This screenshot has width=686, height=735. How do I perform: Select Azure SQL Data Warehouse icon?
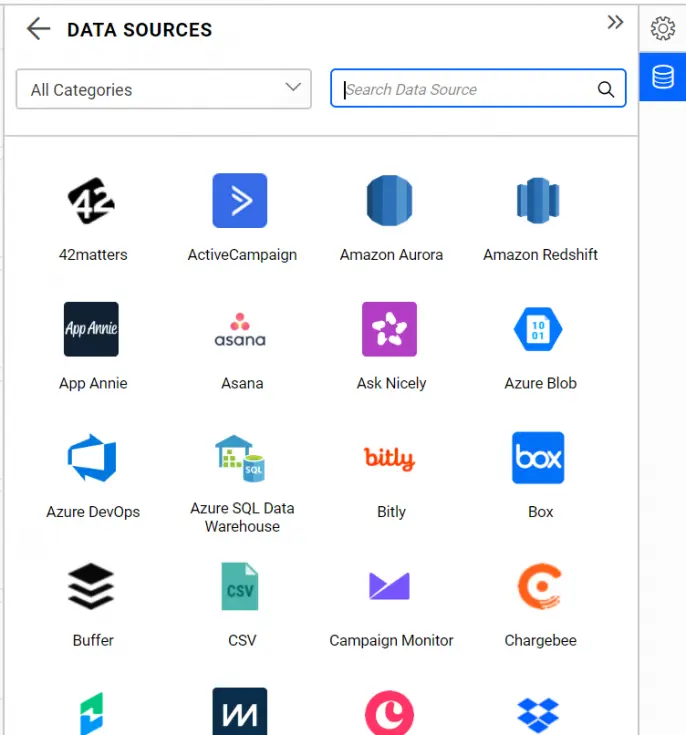tap(240, 458)
